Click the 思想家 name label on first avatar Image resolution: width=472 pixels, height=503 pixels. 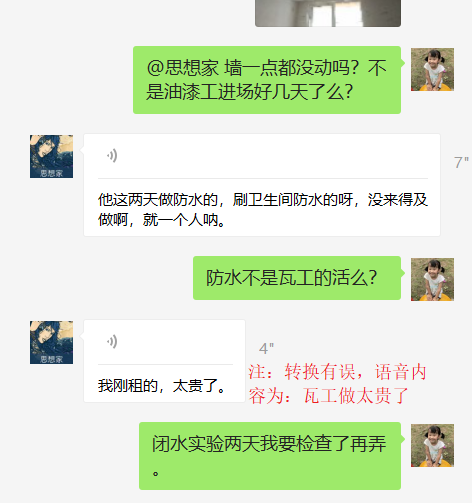pos(51,173)
